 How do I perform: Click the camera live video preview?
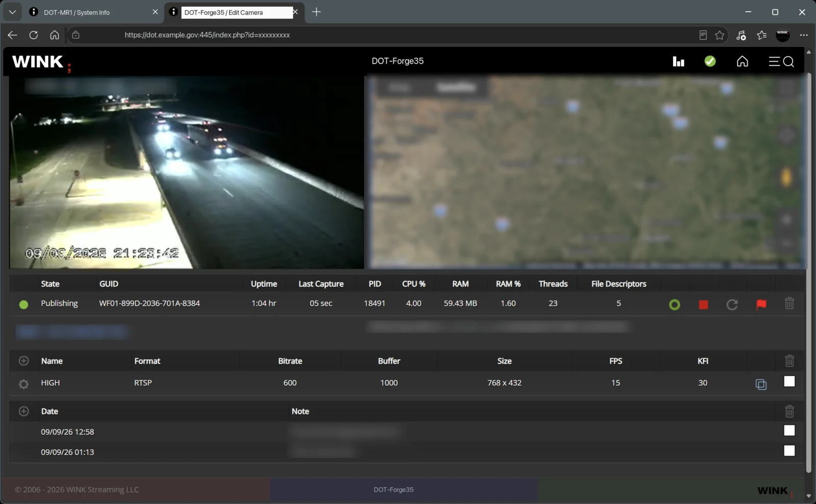coord(187,172)
